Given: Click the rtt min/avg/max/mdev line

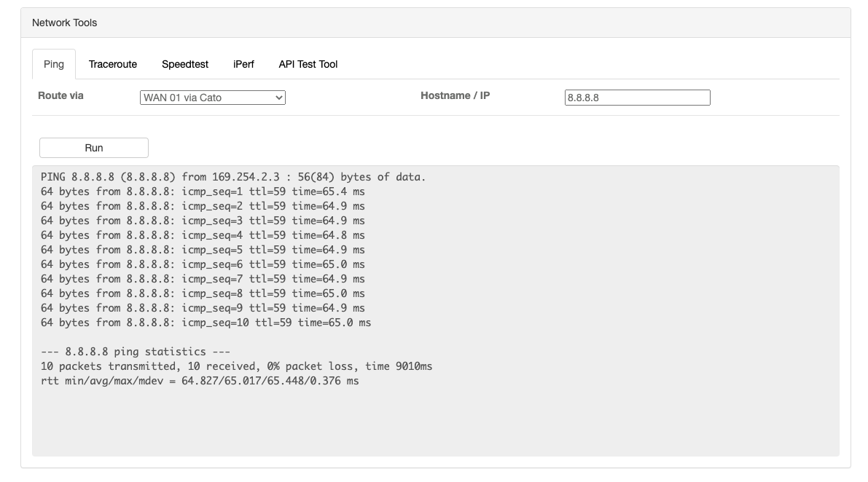Looking at the screenshot, I should pos(200,381).
